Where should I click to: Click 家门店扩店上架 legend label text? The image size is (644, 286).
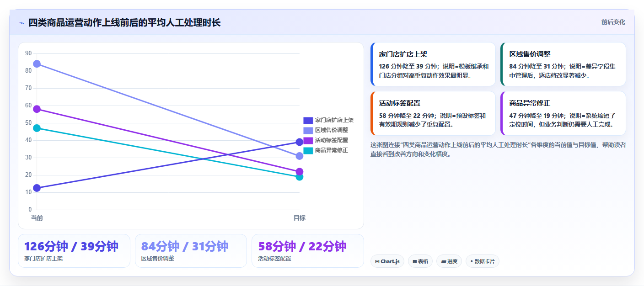click(x=334, y=120)
